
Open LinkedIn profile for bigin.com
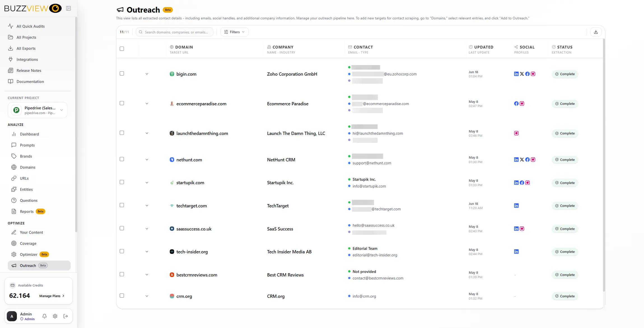tap(516, 74)
